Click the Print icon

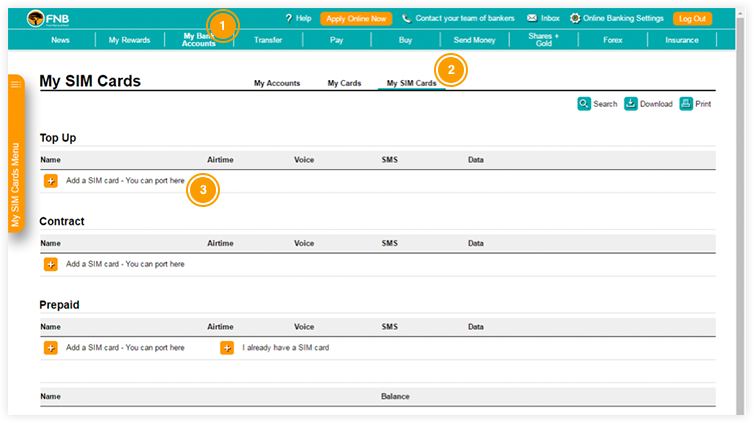[686, 103]
